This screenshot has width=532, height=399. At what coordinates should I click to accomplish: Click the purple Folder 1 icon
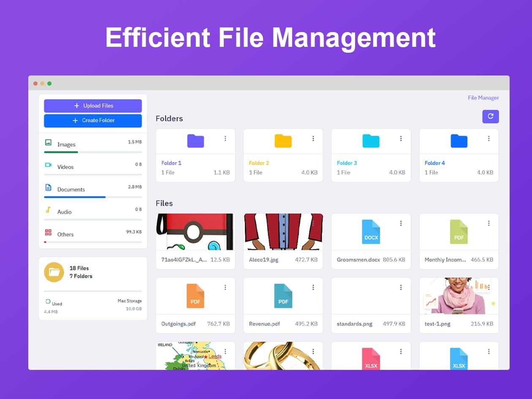click(195, 141)
